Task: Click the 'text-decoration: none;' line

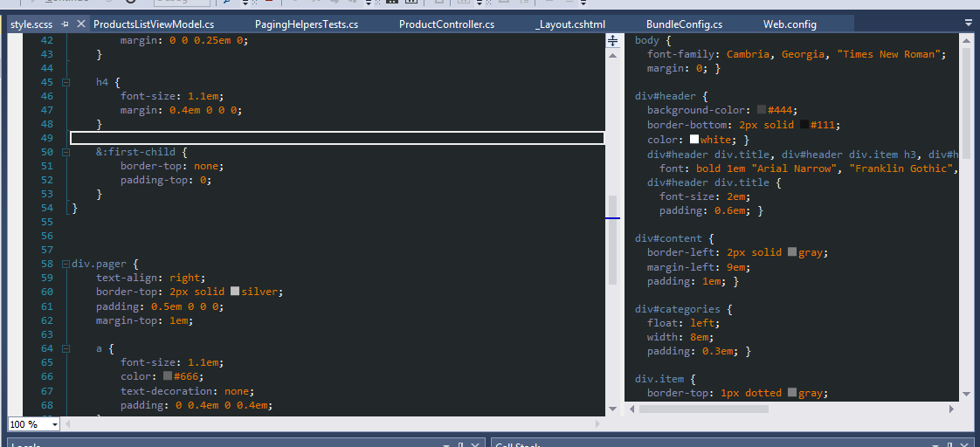Action: (188, 391)
